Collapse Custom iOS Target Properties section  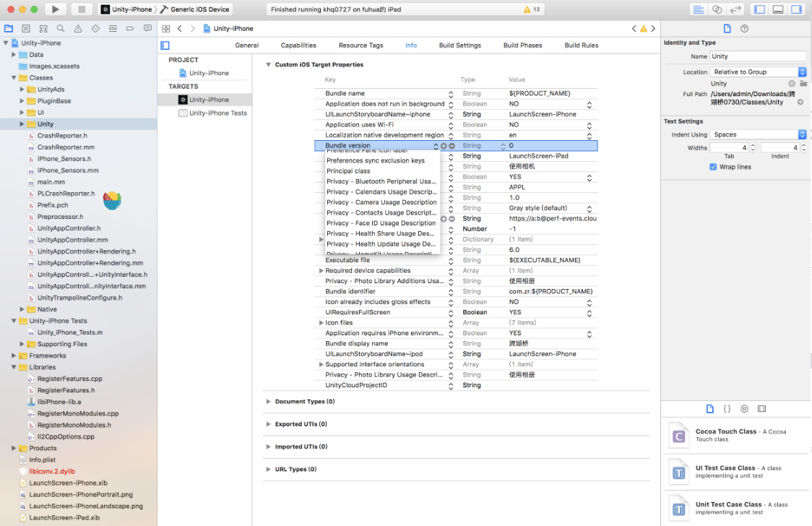tap(268, 65)
